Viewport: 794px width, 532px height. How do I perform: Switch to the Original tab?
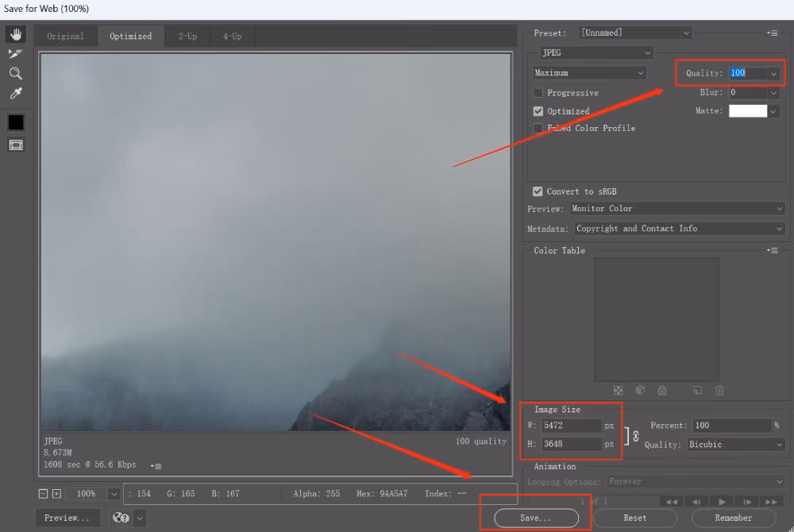point(65,37)
